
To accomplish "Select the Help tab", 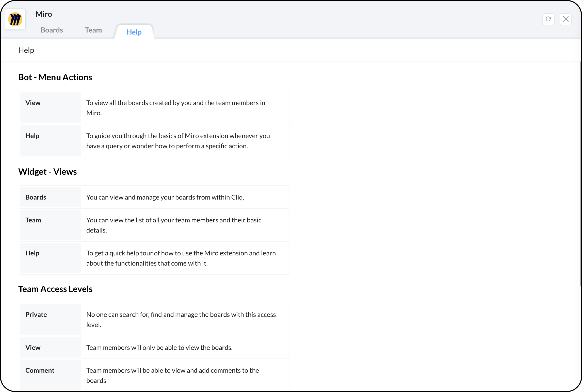I will pyautogui.click(x=134, y=32).
